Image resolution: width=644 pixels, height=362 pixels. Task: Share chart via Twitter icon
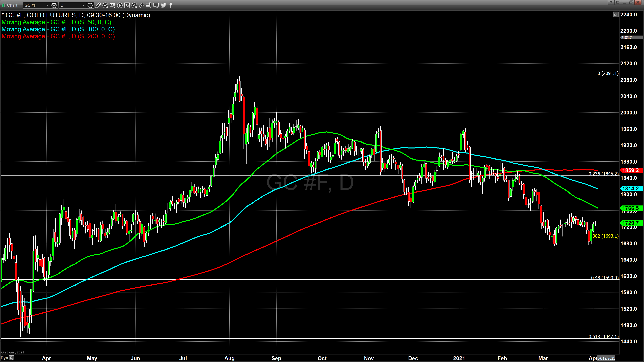(164, 5)
